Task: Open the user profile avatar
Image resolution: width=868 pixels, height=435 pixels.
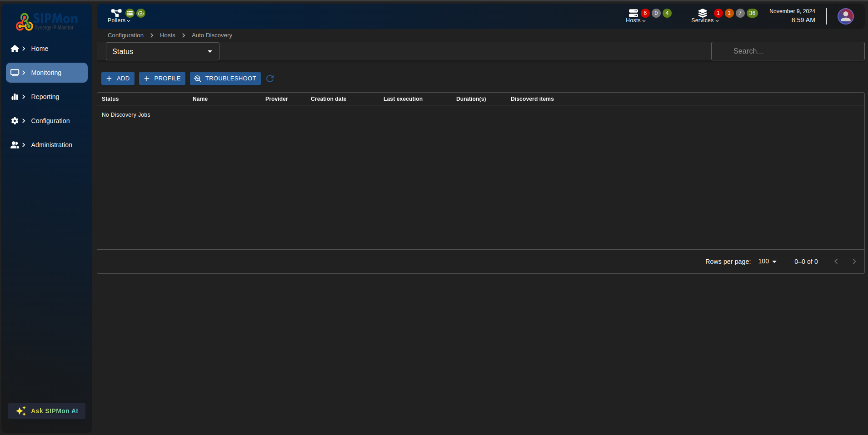Action: pyautogui.click(x=845, y=16)
